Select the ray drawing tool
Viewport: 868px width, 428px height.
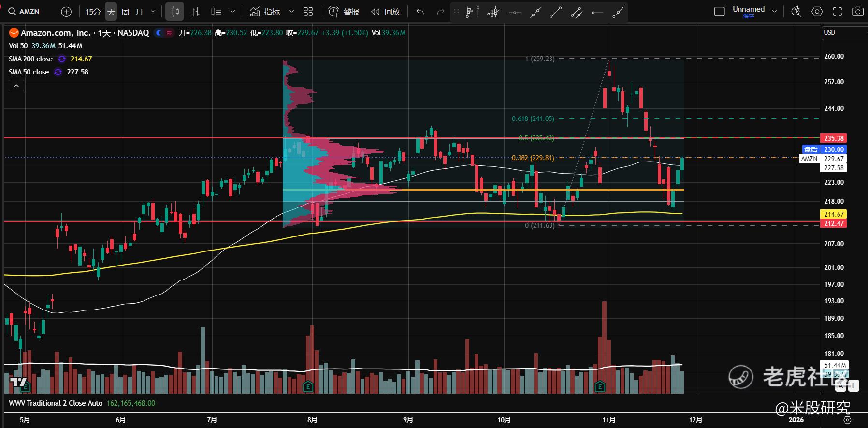tap(618, 12)
